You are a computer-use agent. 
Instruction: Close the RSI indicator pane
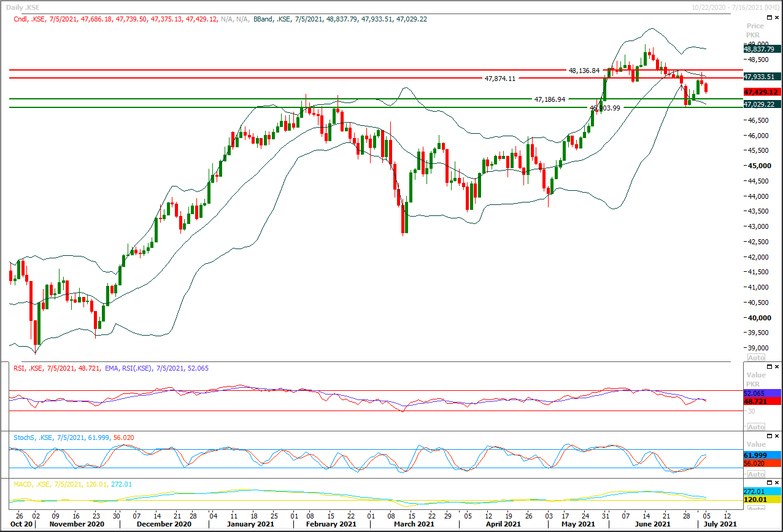pos(776,367)
